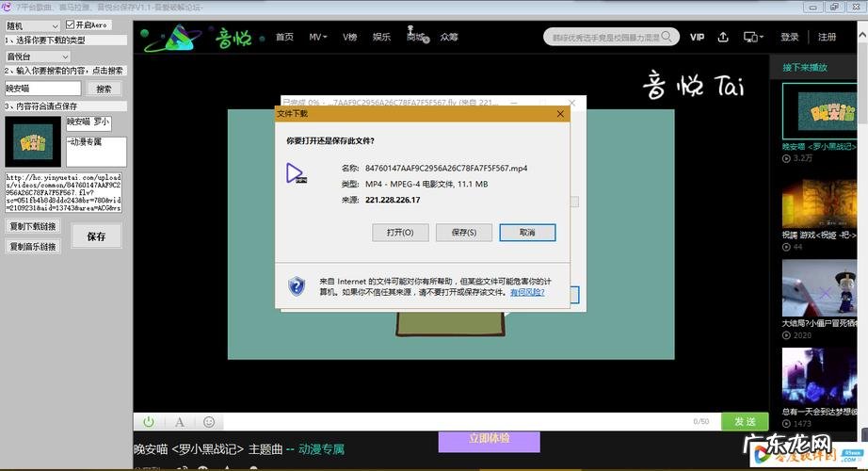Click the upload icon beside VIP
868x471 pixels.
723,38
